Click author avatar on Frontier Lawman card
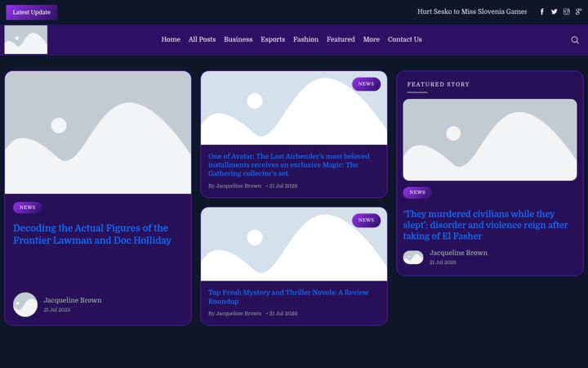This screenshot has width=588, height=368. point(25,304)
